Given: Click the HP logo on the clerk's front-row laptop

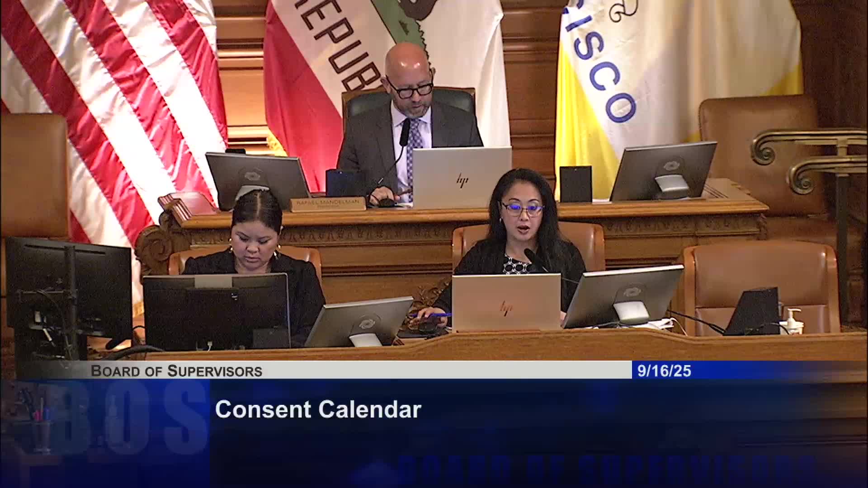Looking at the screenshot, I should point(506,308).
